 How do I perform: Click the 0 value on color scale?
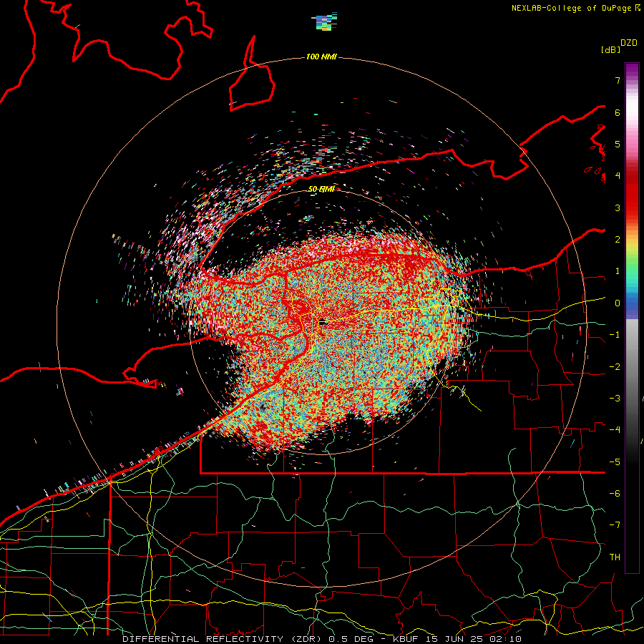pyautogui.click(x=618, y=303)
